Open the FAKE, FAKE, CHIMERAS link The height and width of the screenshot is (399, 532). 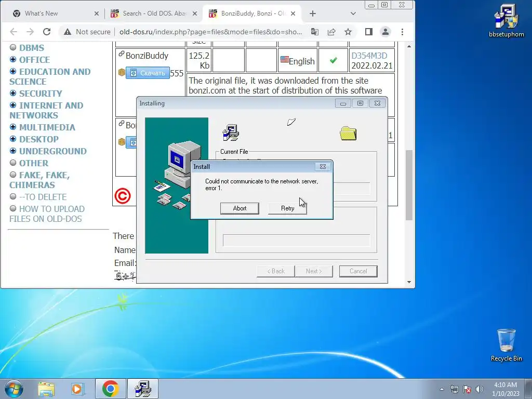coord(39,180)
